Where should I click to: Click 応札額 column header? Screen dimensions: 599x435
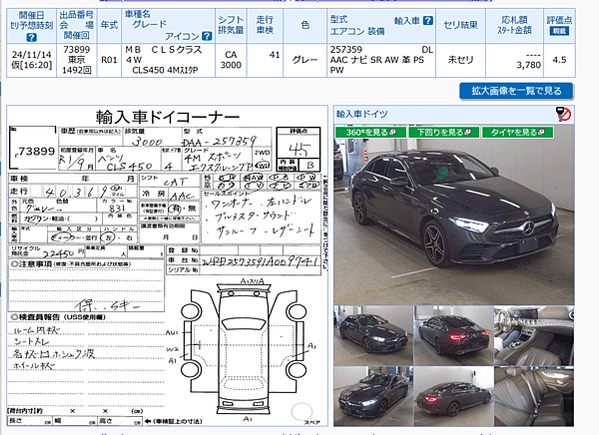point(514,20)
